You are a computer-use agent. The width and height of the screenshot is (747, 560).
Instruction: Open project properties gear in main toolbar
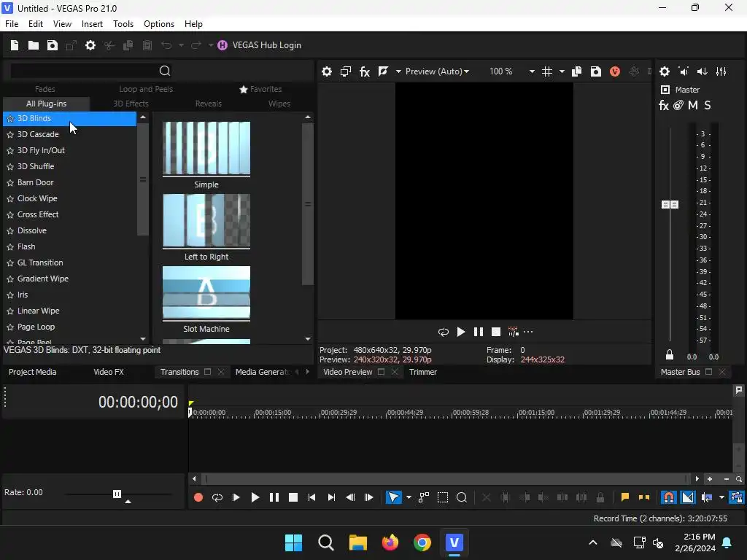pos(90,45)
